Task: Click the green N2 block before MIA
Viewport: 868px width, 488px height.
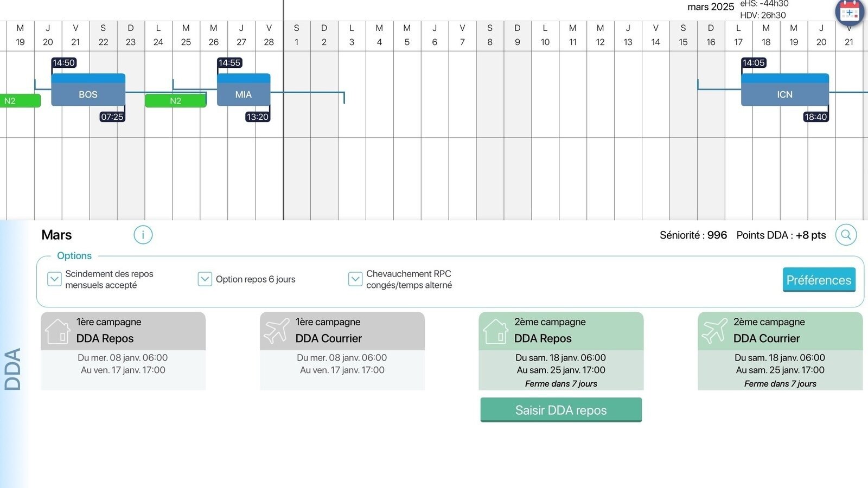Action: coord(175,101)
